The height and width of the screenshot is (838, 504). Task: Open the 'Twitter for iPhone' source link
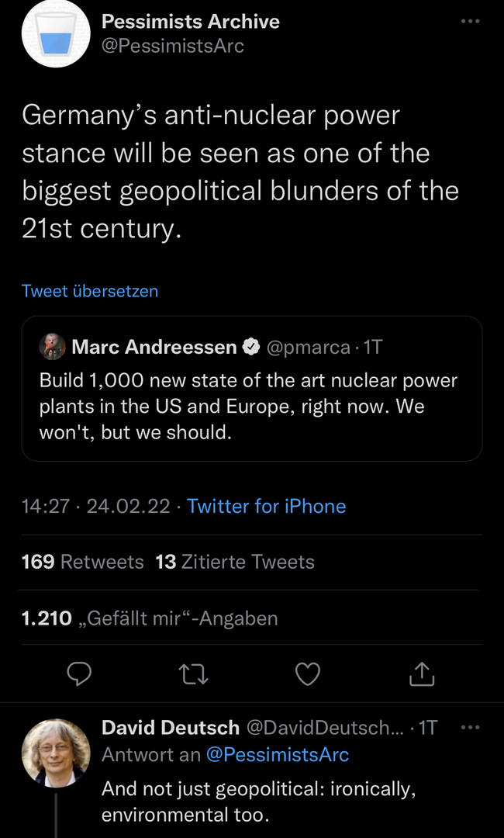coord(266,506)
